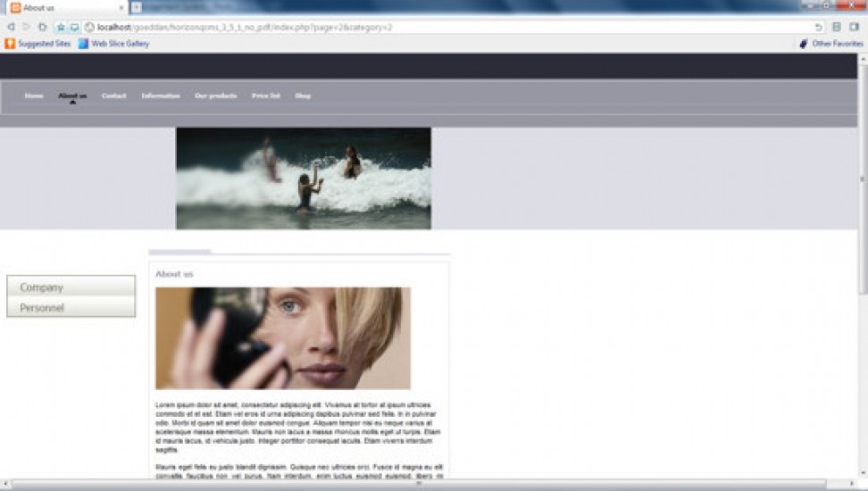
Task: Select About us in the site navigation
Action: pos(72,96)
